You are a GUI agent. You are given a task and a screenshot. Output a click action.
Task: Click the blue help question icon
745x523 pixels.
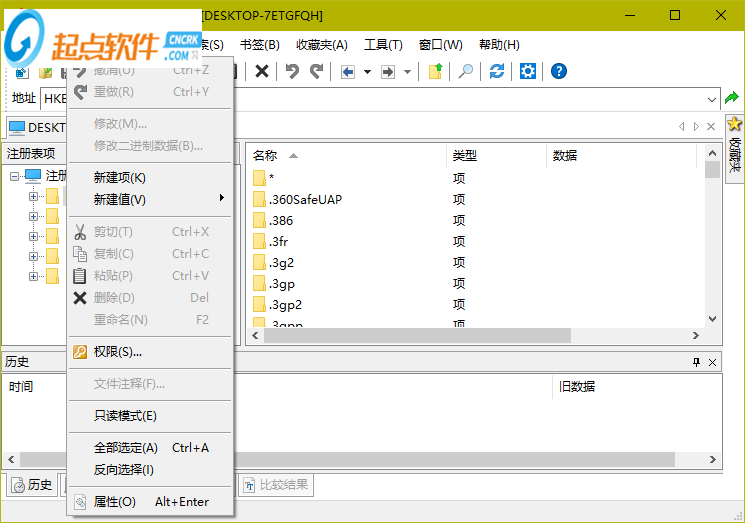(559, 71)
